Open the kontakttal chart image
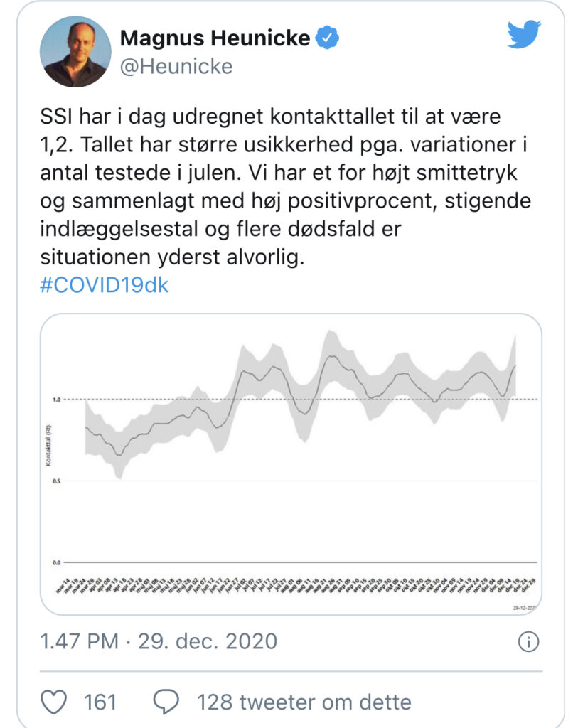Image resolution: width=578 pixels, height=728 pixels. tap(291, 464)
